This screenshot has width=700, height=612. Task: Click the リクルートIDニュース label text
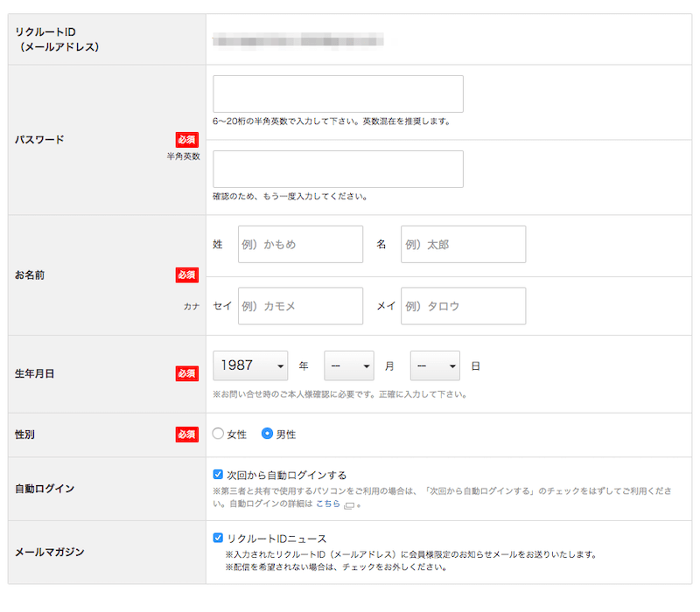point(276,539)
